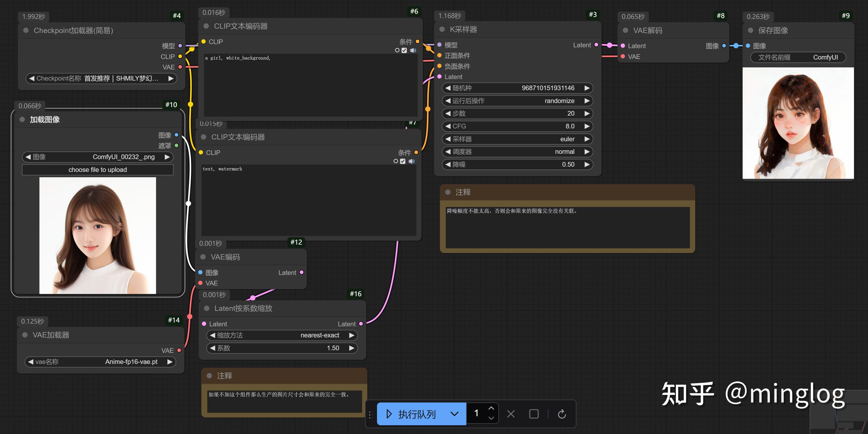Click the speaker icon in positive CLIP encoder
The width and height of the screenshot is (868, 434).
(x=413, y=50)
